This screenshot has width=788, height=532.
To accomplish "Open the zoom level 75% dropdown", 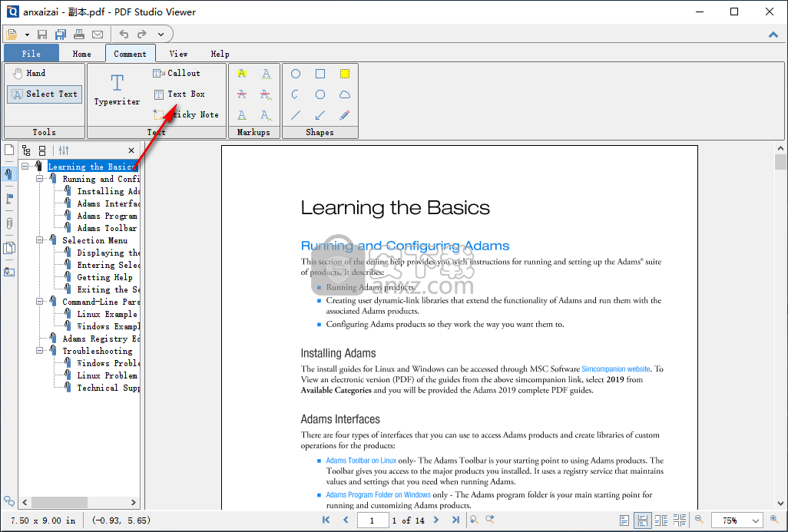I will (x=755, y=520).
